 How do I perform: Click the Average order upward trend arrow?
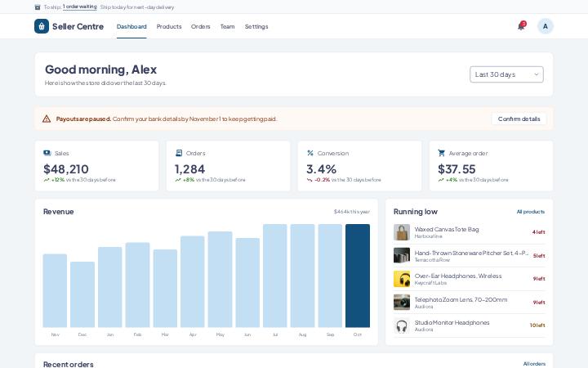441,180
